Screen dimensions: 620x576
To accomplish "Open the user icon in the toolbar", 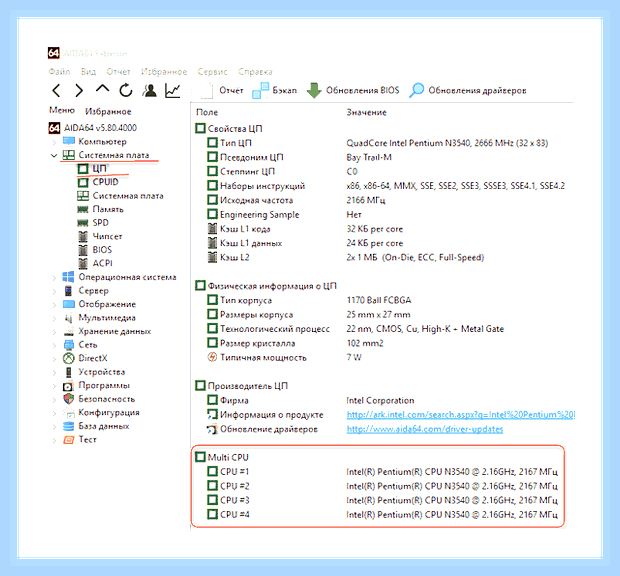I will [x=149, y=91].
